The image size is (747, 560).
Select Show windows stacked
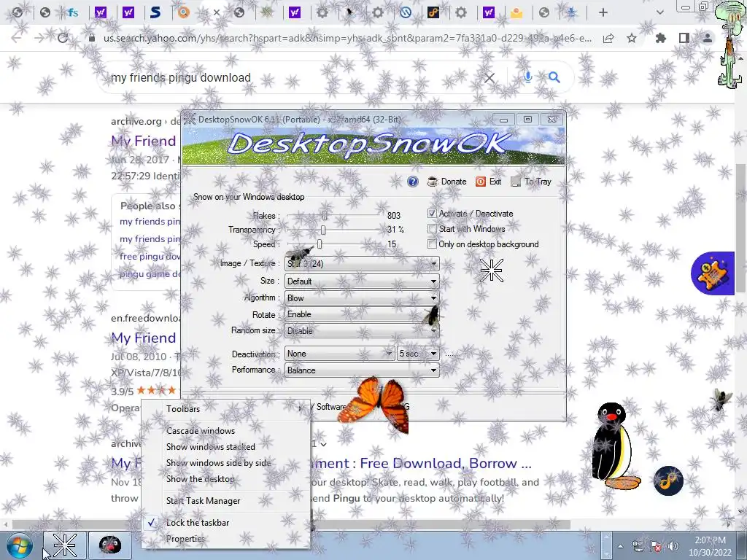226,447
